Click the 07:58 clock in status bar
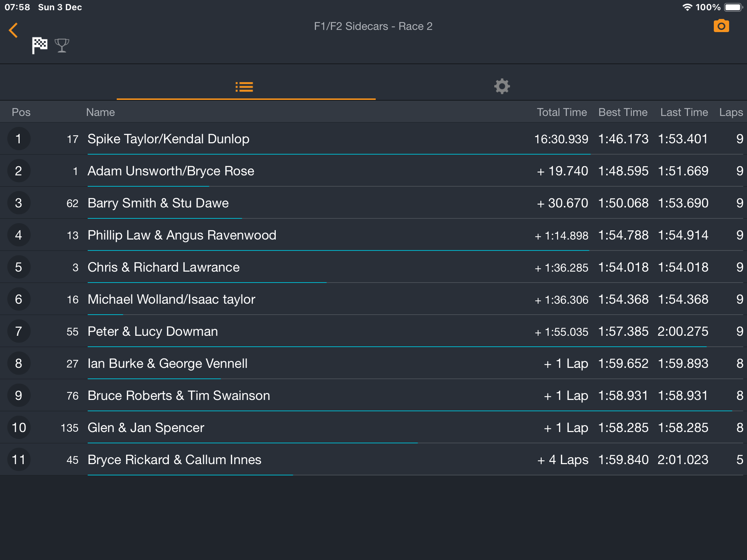Image resolution: width=747 pixels, height=560 pixels. pyautogui.click(x=17, y=7)
